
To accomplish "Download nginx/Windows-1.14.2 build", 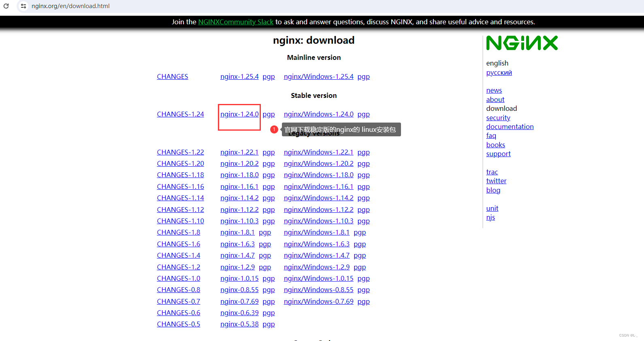I will point(319,198).
